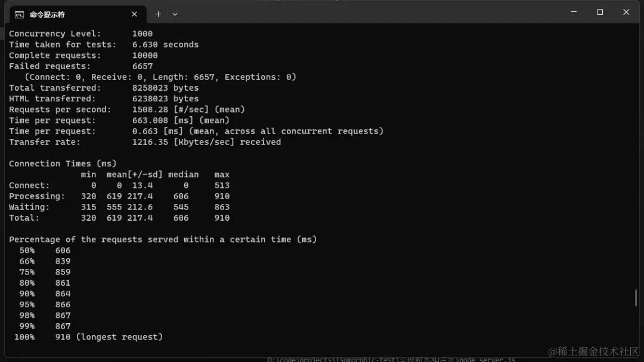Click the Waiting row median 545
644x362 pixels.
[x=181, y=207]
